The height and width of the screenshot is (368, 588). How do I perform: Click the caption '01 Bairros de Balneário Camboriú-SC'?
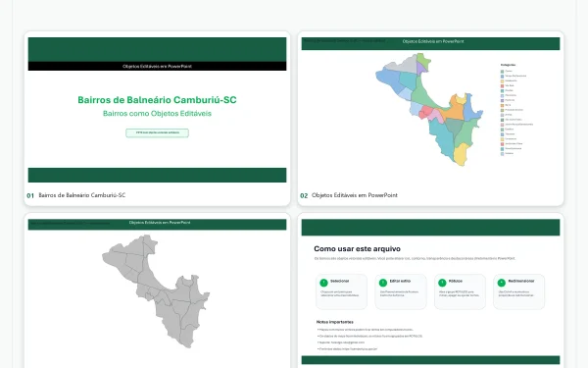click(x=76, y=195)
